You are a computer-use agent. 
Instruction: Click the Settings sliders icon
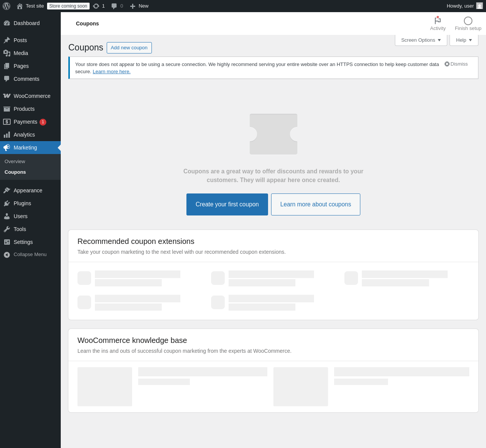[7, 242]
